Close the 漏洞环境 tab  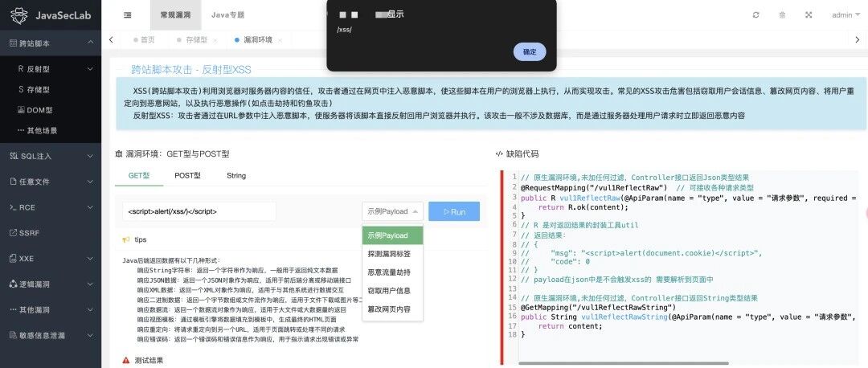(280, 40)
